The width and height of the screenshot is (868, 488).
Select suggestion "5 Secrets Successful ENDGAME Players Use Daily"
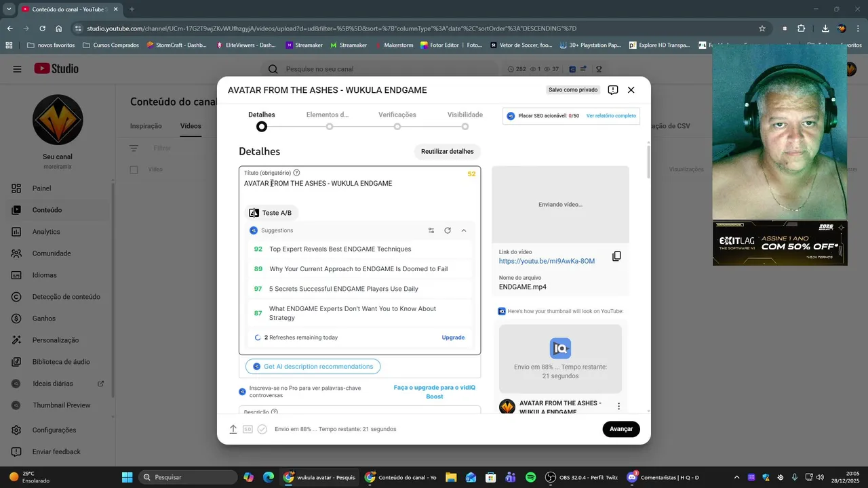click(x=360, y=289)
